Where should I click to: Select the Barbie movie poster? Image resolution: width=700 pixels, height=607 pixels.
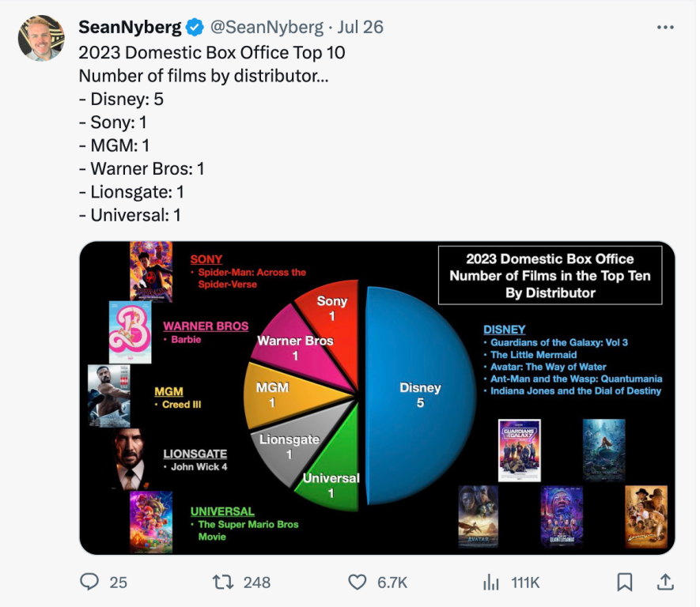[130, 332]
